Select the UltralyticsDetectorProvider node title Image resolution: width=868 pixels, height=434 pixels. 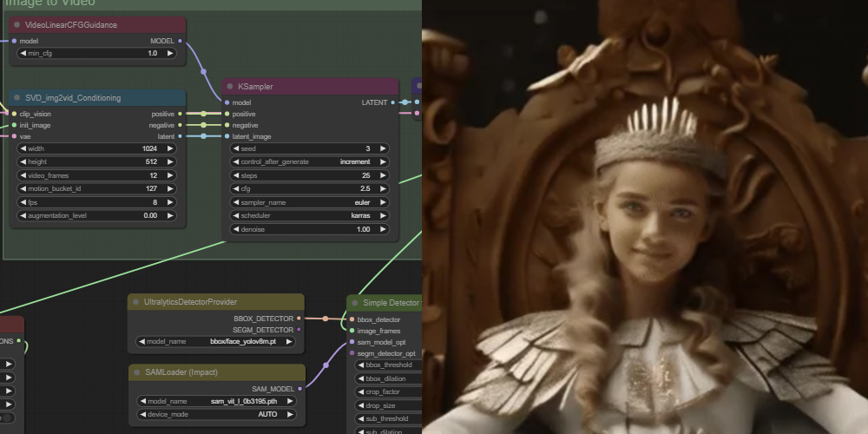pos(190,302)
